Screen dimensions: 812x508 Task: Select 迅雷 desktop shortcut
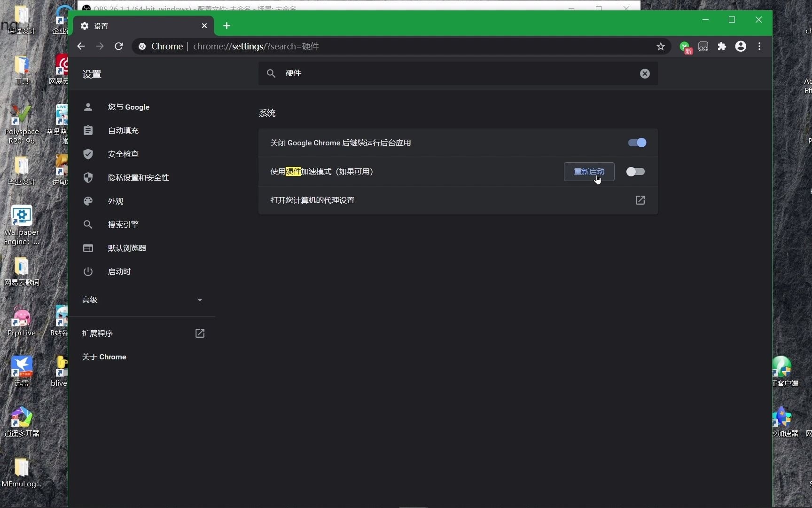[22, 372]
